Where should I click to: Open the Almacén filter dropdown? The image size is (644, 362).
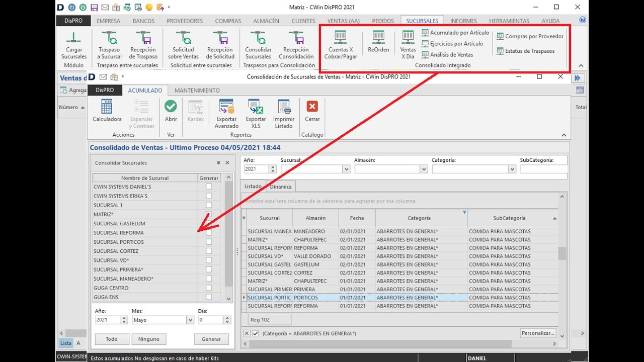pos(424,169)
